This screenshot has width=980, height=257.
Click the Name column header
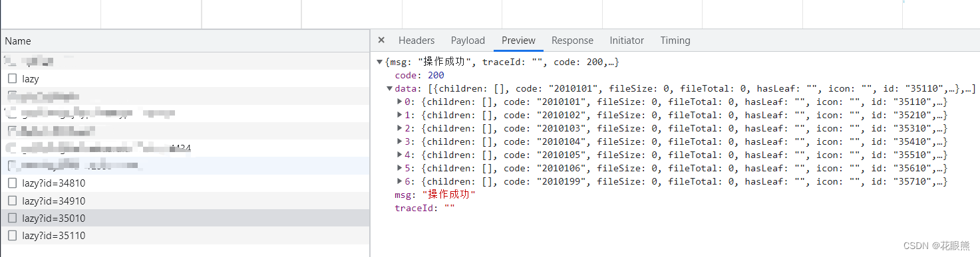pyautogui.click(x=185, y=41)
